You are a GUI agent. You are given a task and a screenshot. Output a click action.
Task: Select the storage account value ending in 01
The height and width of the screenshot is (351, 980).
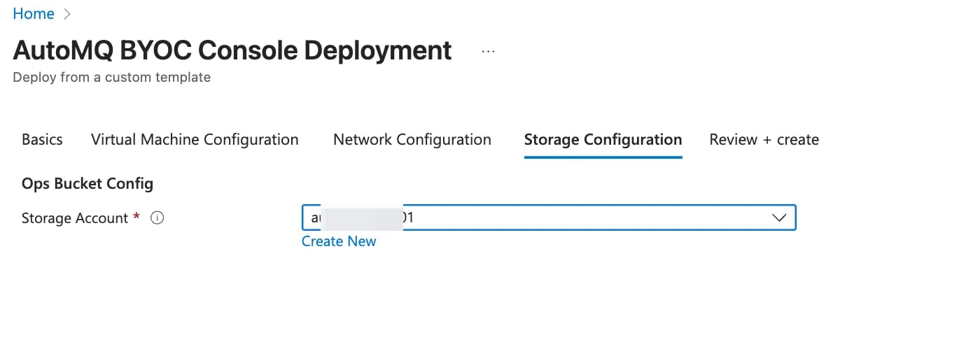(x=362, y=218)
